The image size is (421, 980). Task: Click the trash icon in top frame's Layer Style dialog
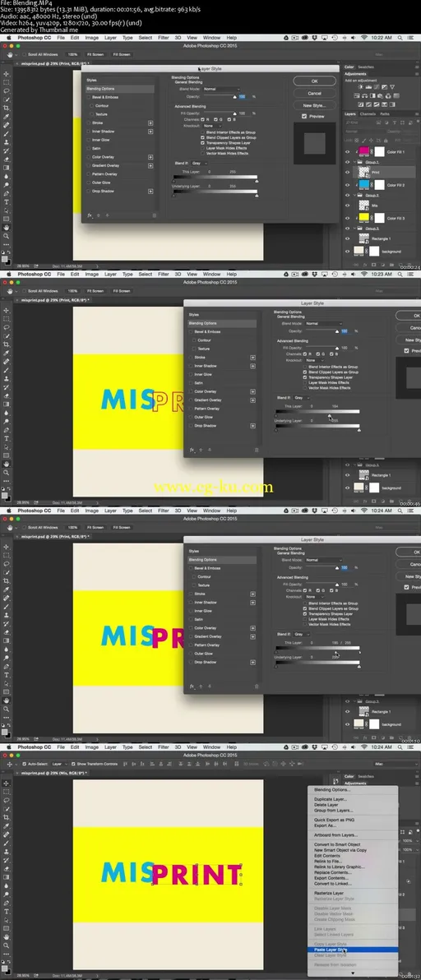click(155, 215)
